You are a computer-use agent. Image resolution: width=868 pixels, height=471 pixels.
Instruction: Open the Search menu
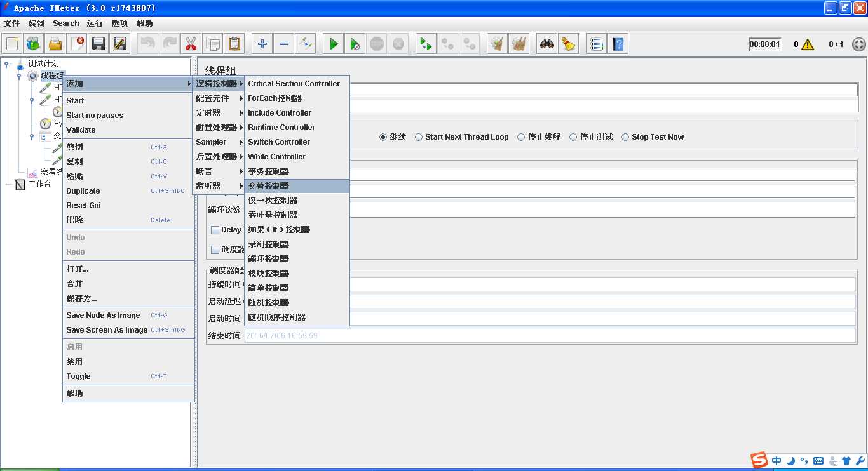click(66, 23)
